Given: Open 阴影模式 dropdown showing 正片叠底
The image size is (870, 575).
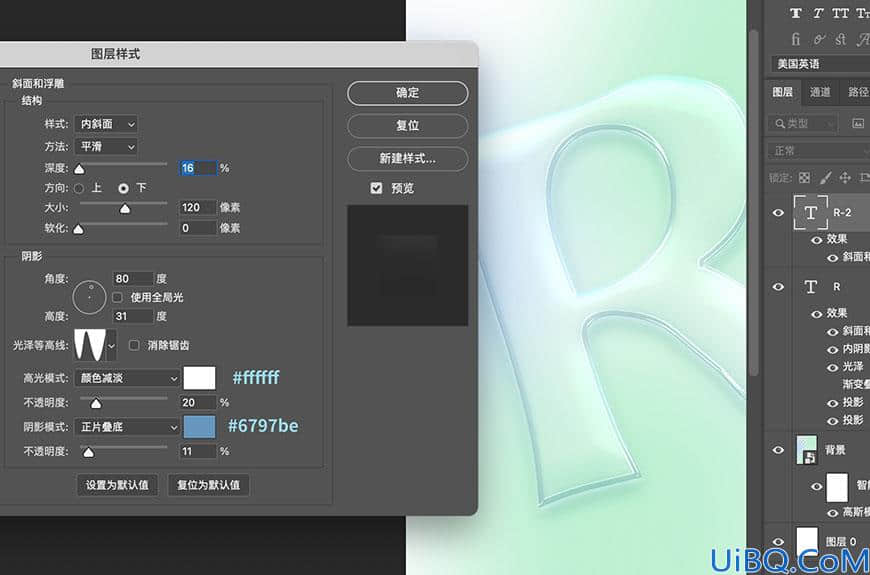Looking at the screenshot, I should (127, 427).
